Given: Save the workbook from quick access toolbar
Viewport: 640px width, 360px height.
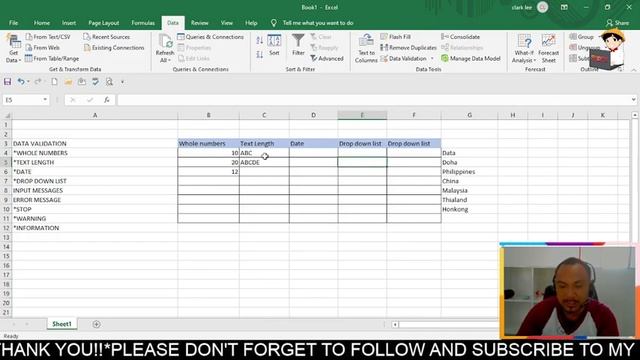Looking at the screenshot, I should pyautogui.click(x=7, y=82).
